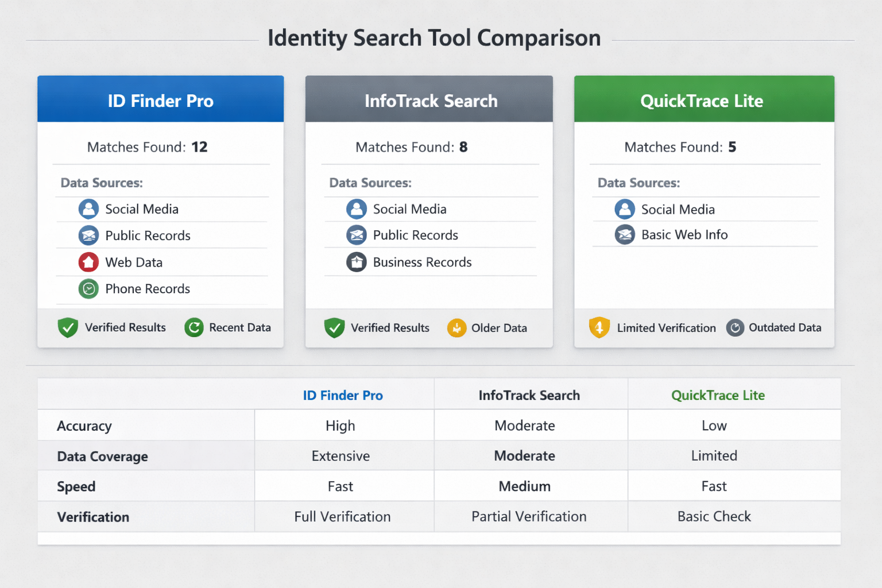Click the Partial Verification table cell
This screenshot has width=882, height=588.
(529, 517)
